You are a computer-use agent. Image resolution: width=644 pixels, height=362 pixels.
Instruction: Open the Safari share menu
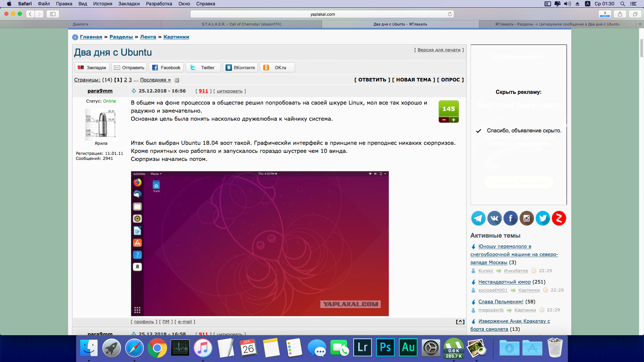point(620,14)
